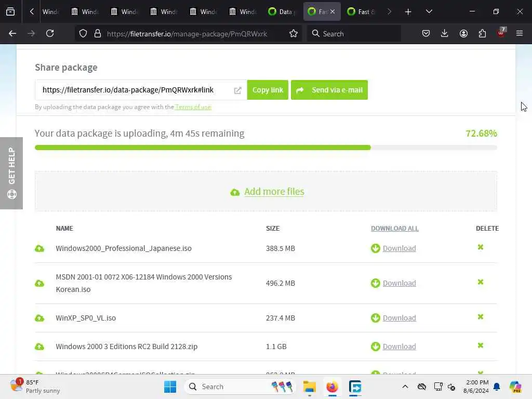Click Add more files link
The height and width of the screenshot is (399, 532).
pos(274,192)
